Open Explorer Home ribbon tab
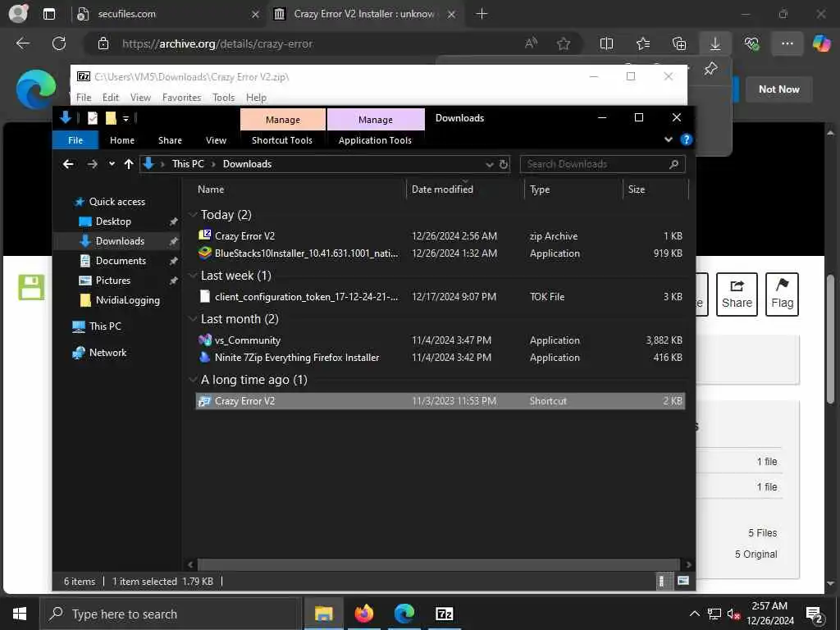 click(x=122, y=140)
